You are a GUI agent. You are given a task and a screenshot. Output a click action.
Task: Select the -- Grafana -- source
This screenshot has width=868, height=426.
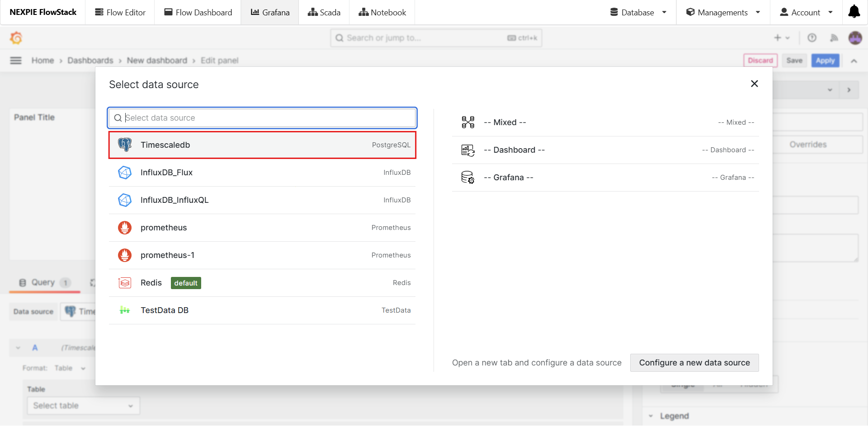605,178
